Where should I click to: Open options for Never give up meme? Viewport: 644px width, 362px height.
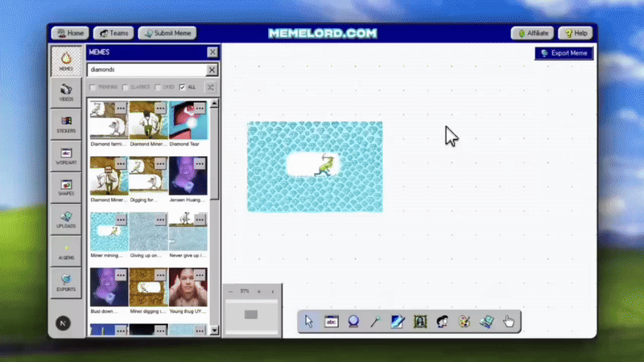point(200,220)
